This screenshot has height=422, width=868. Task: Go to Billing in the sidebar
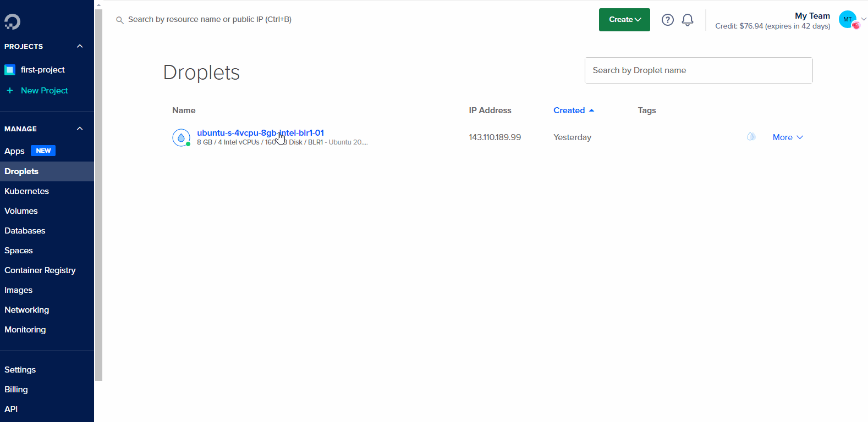(16, 390)
